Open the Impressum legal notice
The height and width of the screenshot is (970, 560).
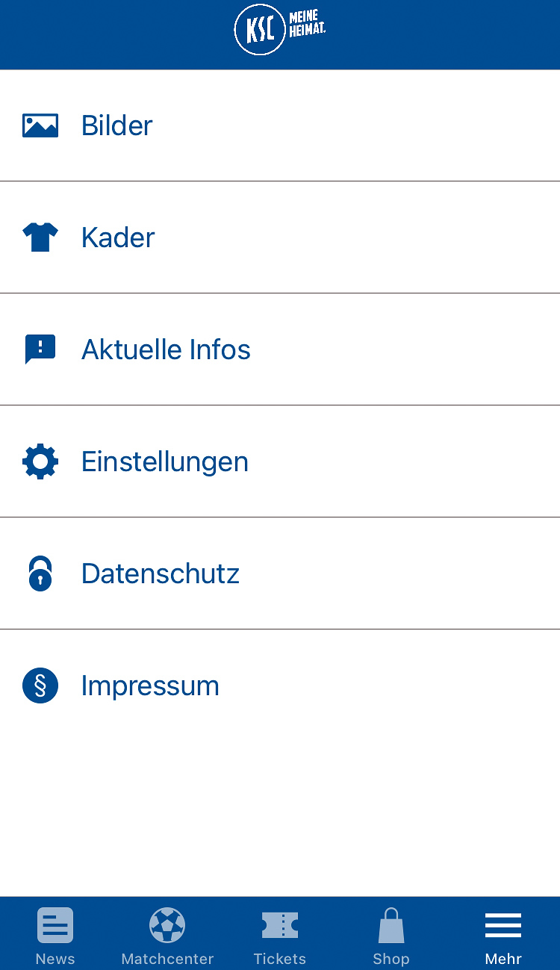280,685
